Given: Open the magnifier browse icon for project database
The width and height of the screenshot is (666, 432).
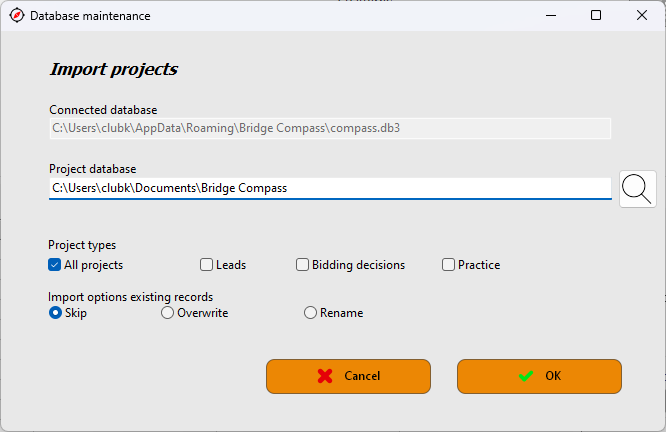Looking at the screenshot, I should (x=638, y=189).
